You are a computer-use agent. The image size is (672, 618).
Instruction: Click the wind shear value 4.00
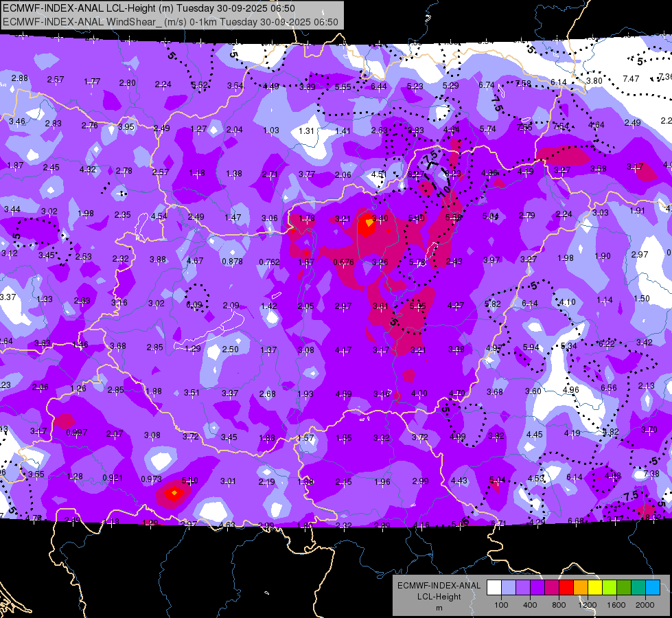(x=419, y=393)
